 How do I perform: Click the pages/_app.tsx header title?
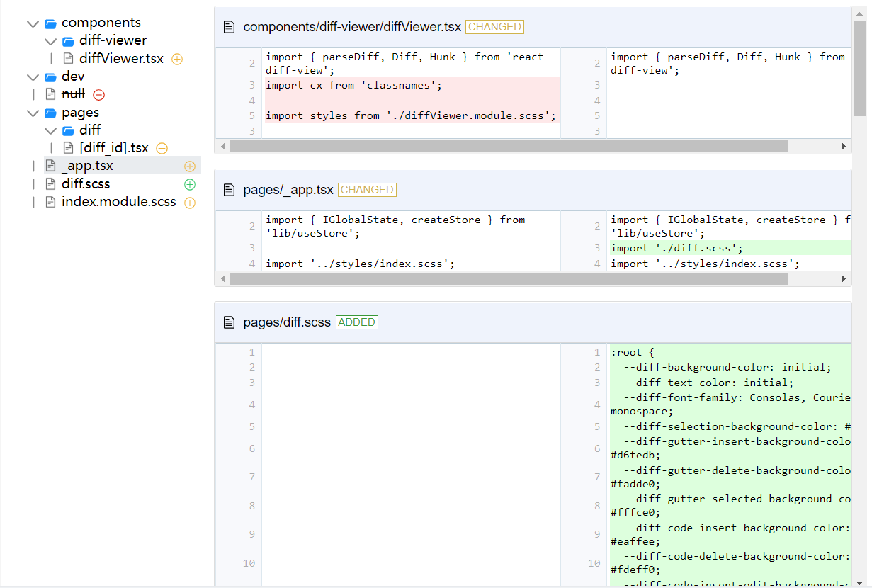coord(288,190)
